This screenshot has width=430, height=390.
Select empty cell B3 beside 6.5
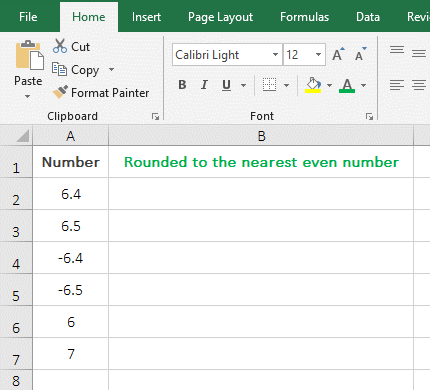[x=261, y=226]
